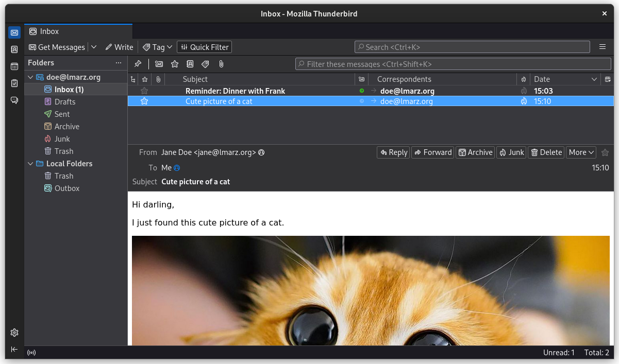Mark the open message as Junk
The height and width of the screenshot is (364, 619).
pyautogui.click(x=511, y=152)
